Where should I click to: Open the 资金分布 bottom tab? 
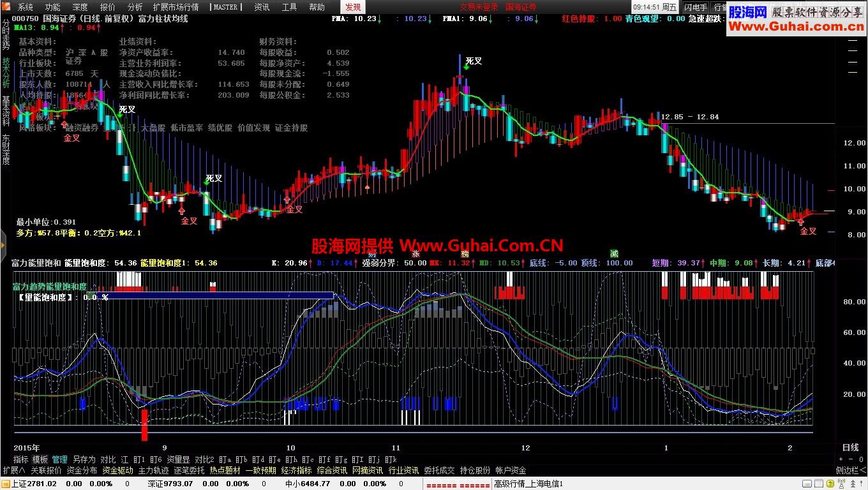[x=82, y=470]
